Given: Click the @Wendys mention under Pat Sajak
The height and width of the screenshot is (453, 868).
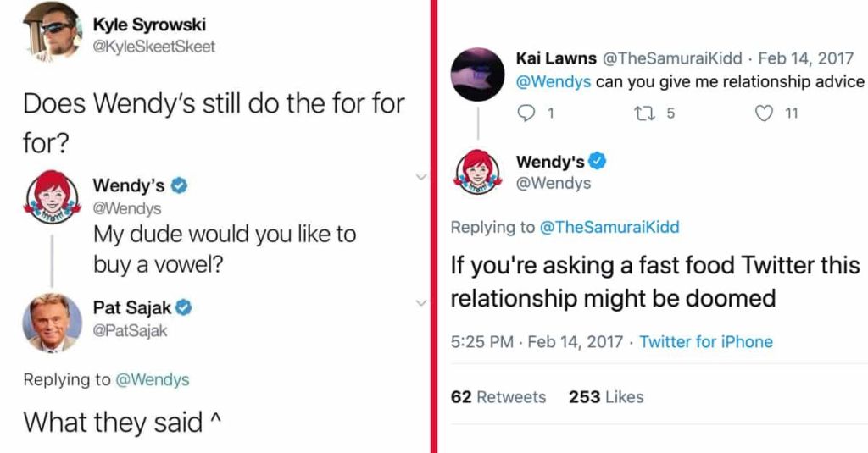Looking at the screenshot, I should pos(152,379).
